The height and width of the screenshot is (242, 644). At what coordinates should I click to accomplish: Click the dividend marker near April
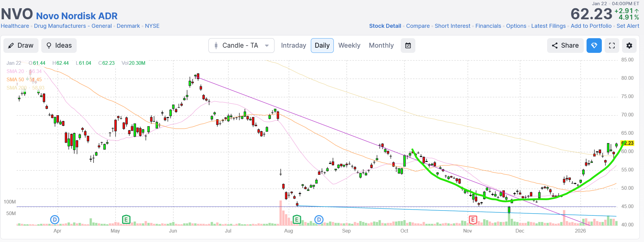tap(54, 219)
